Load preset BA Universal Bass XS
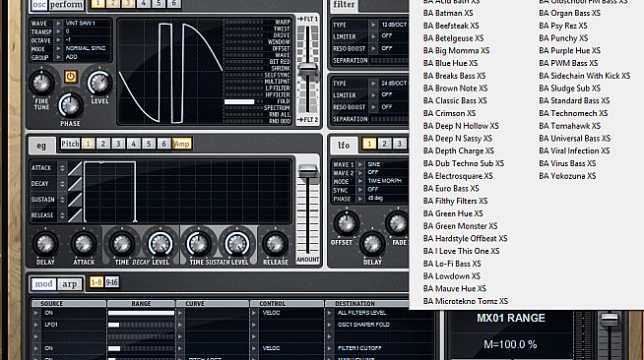Image resolution: width=644 pixels, height=360 pixels. pyautogui.click(x=575, y=138)
